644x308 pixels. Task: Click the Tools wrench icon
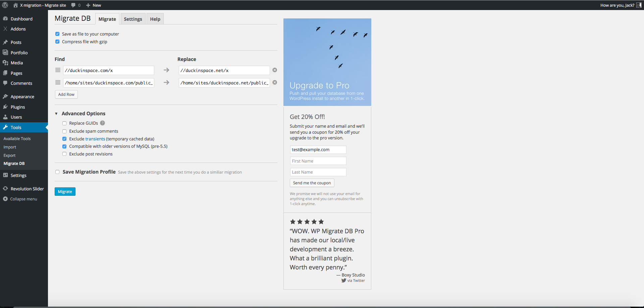(5, 127)
